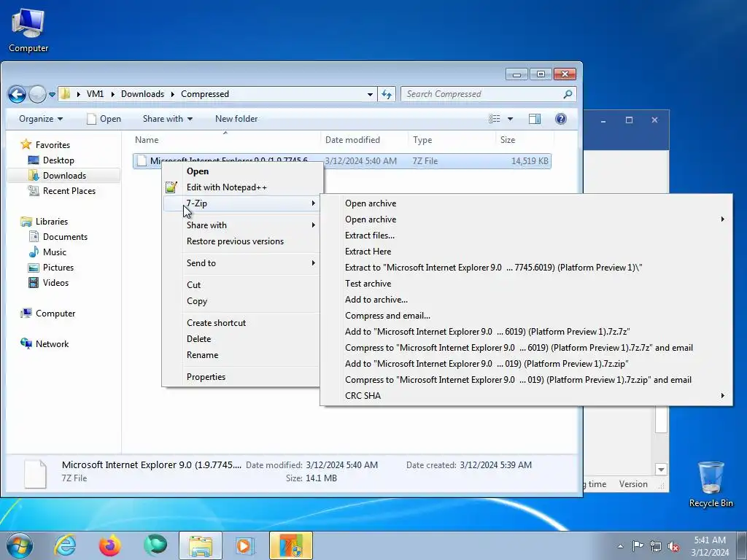
Task: Open Properties from context menu
Action: (242, 377)
